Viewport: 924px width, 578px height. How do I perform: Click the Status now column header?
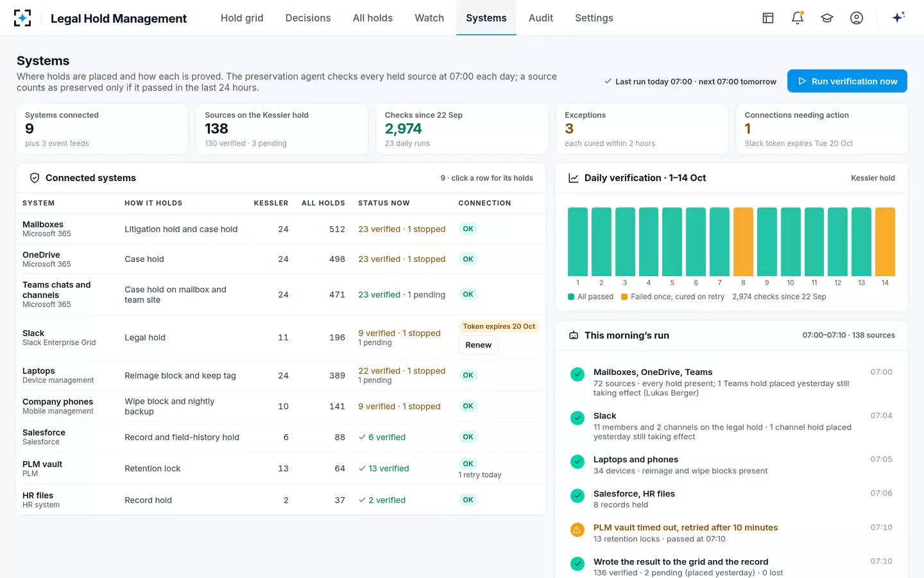tap(384, 203)
